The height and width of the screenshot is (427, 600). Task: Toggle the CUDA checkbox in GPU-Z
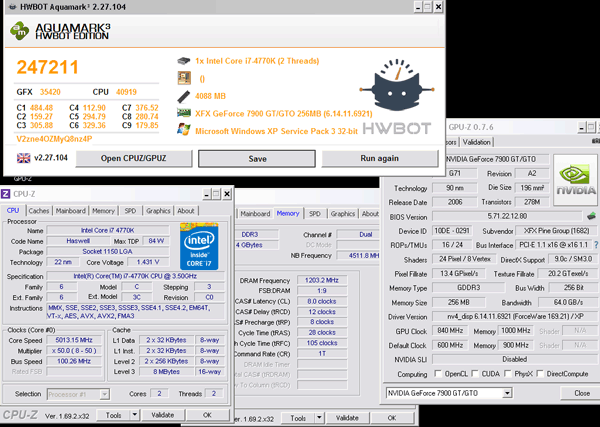[x=475, y=373]
